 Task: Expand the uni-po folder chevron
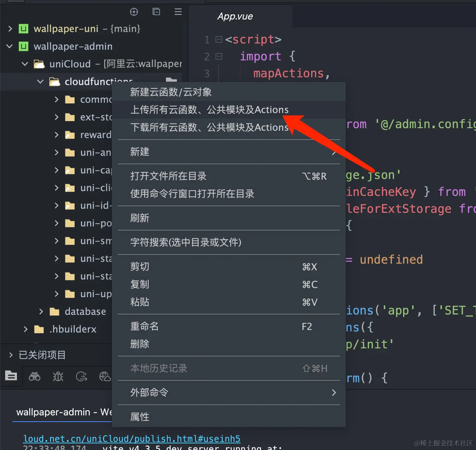pyautogui.click(x=56, y=223)
